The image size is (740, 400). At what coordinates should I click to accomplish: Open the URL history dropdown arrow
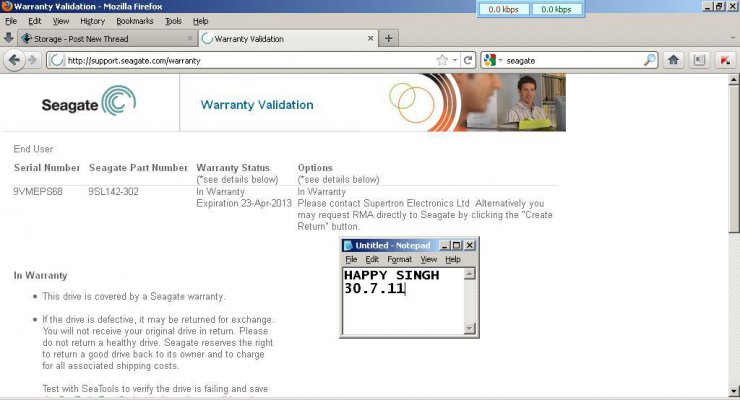pyautogui.click(x=454, y=60)
